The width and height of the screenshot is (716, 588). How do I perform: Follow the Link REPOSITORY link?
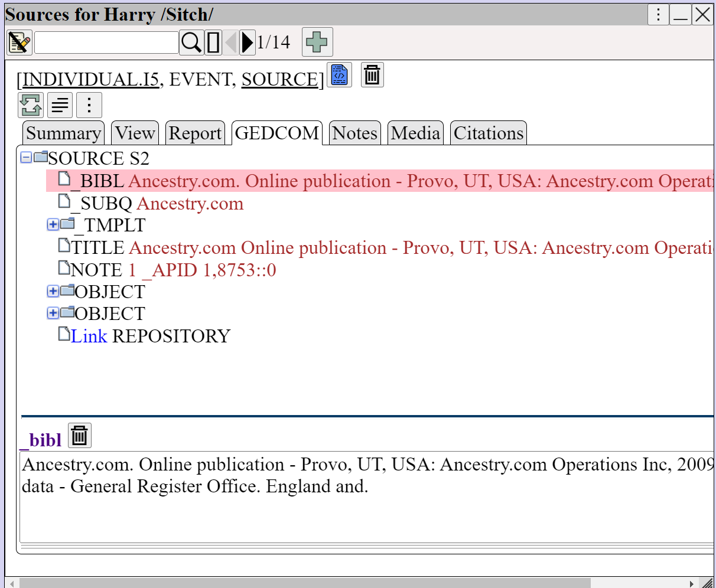[89, 336]
